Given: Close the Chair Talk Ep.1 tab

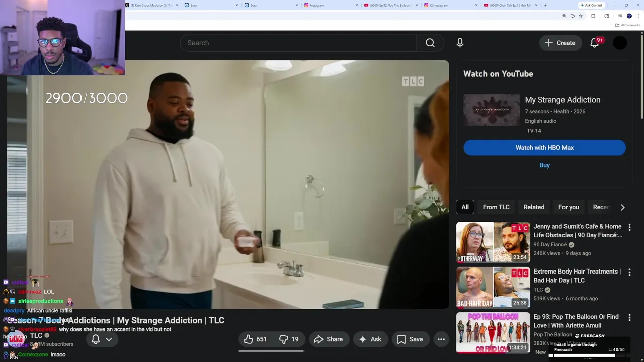Looking at the screenshot, I should pos(537,5).
